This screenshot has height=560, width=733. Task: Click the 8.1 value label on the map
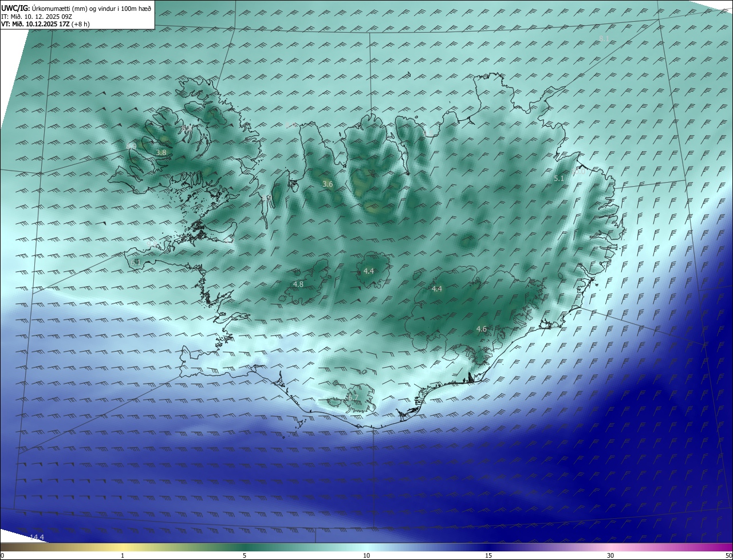click(x=604, y=38)
